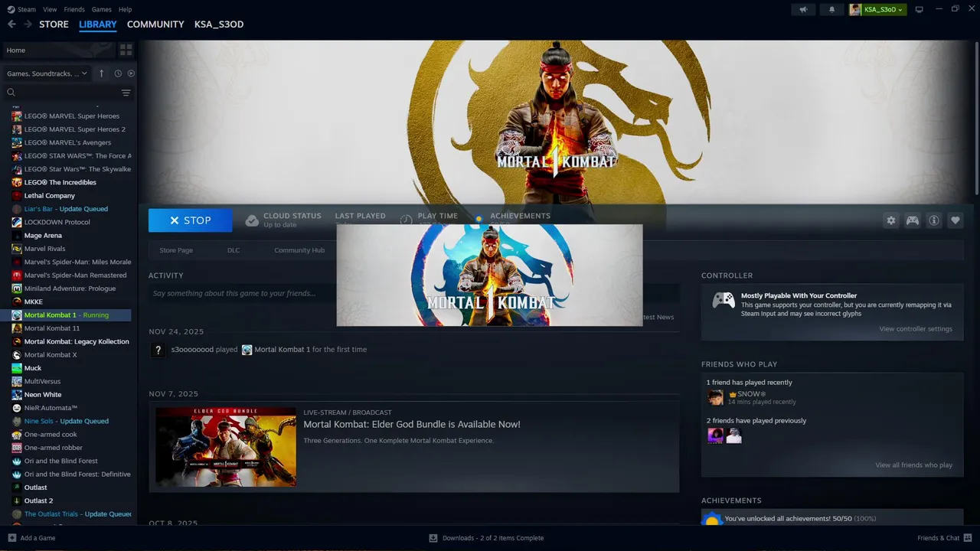Click the achievements progress trophy row
980x551 pixels.
pyautogui.click(x=832, y=518)
